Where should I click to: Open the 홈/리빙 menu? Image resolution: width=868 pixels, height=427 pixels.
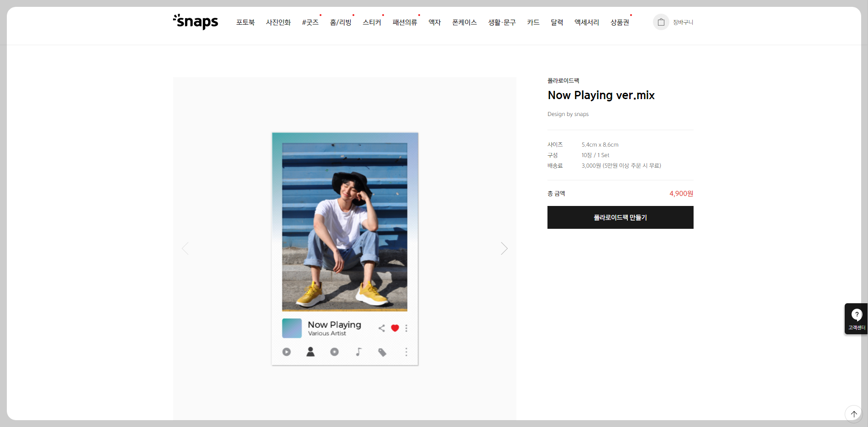(x=341, y=22)
